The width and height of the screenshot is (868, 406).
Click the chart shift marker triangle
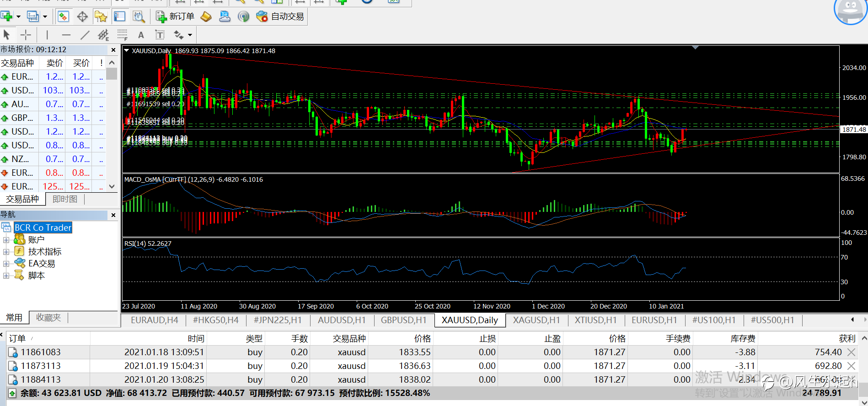(x=695, y=48)
